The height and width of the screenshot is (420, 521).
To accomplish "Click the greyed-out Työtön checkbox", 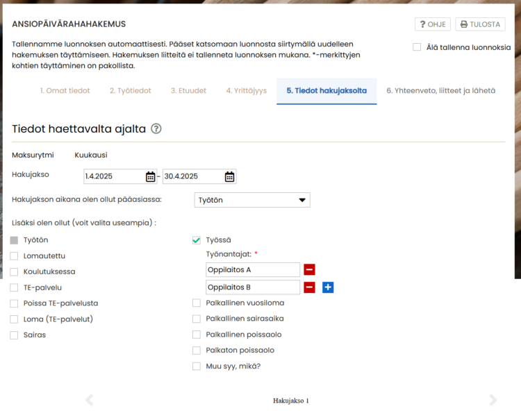I will pos(14,240).
